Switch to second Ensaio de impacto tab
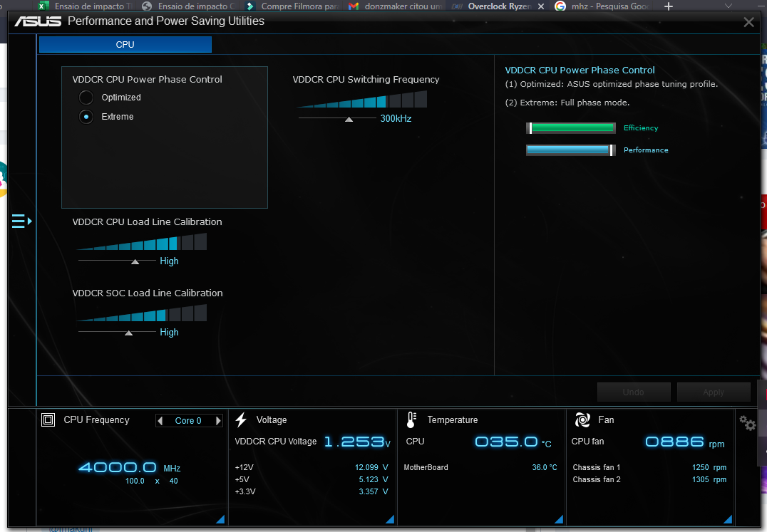 pos(189,6)
